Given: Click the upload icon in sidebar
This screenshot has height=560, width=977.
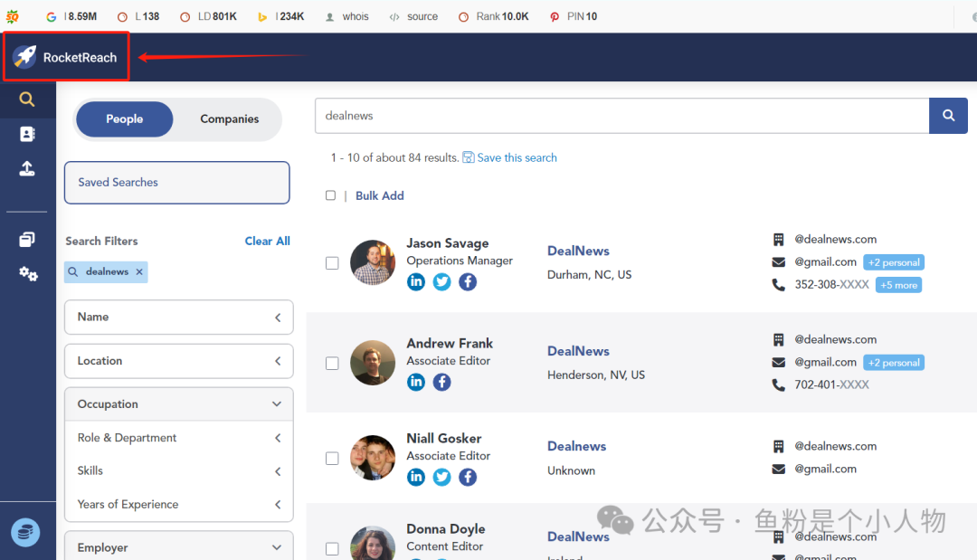Looking at the screenshot, I should coord(27,168).
